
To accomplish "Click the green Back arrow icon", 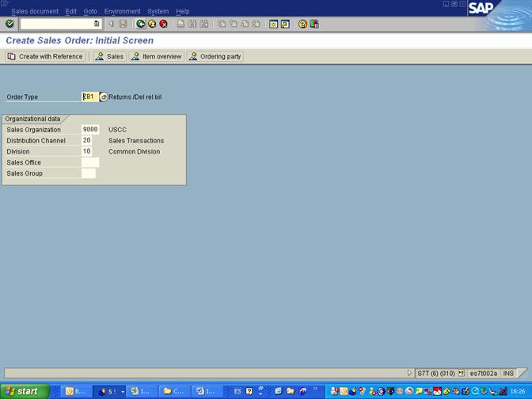I will click(x=141, y=24).
